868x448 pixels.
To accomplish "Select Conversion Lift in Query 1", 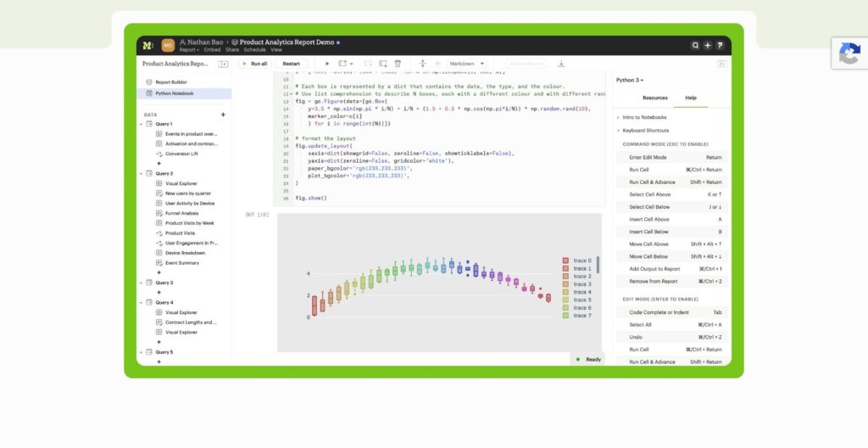I will pyautogui.click(x=181, y=154).
